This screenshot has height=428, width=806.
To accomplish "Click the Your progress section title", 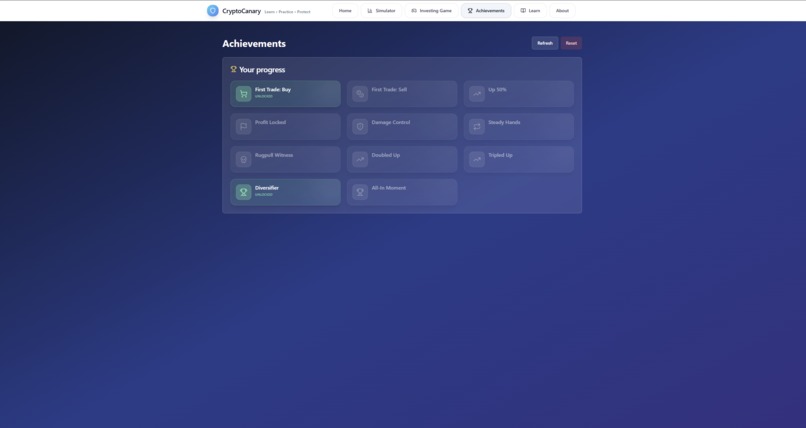I will pyautogui.click(x=262, y=70).
